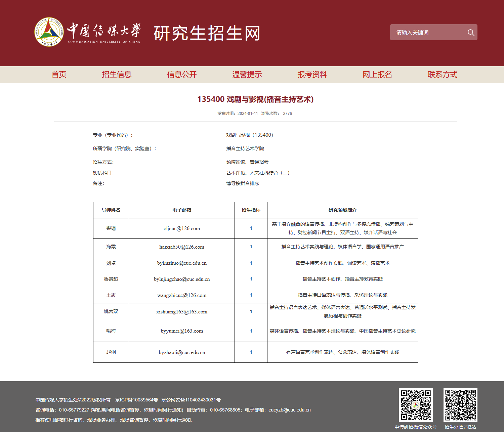Click 京ICP备10039564号 footer link
Image resolution: width=504 pixels, height=432 pixels.
tap(136, 400)
